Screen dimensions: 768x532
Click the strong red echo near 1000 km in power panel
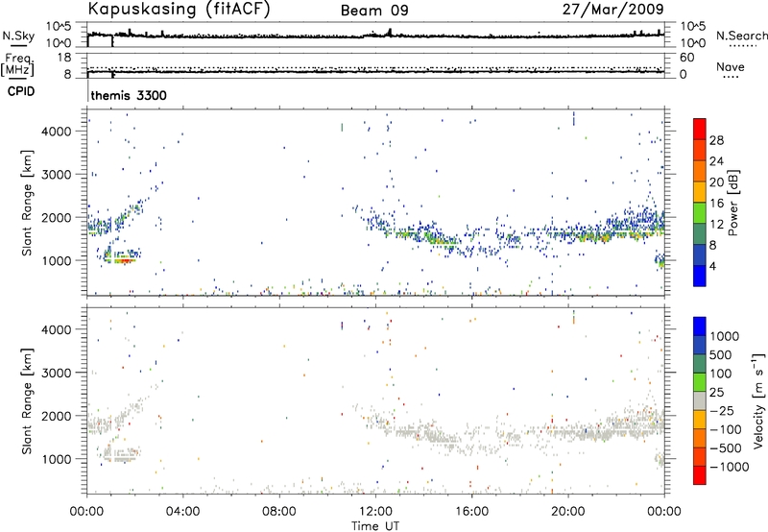125,261
